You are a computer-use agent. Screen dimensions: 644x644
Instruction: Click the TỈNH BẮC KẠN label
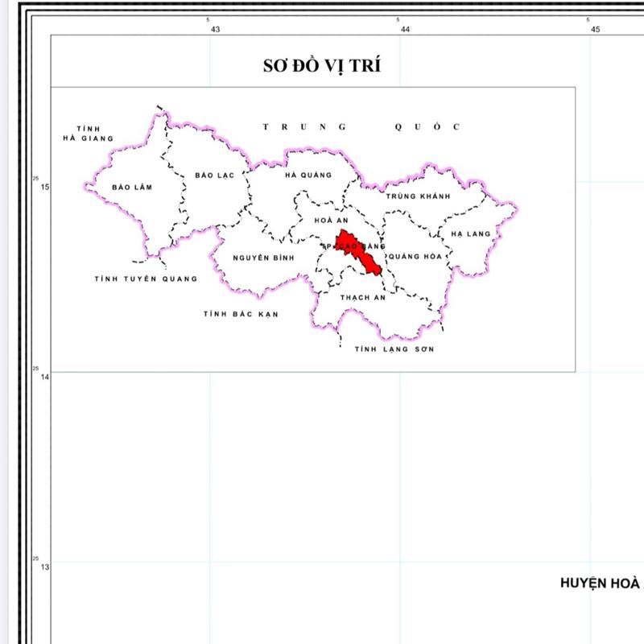[x=241, y=314]
